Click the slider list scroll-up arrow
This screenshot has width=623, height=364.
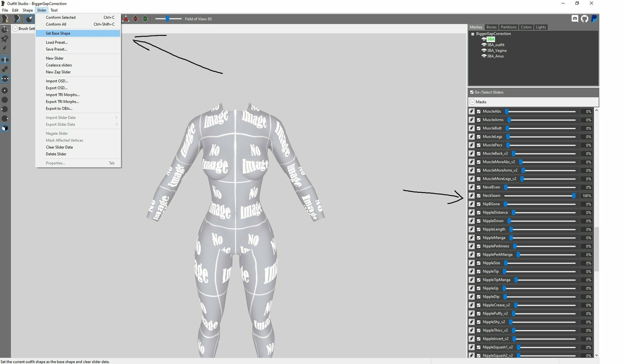coord(596,110)
